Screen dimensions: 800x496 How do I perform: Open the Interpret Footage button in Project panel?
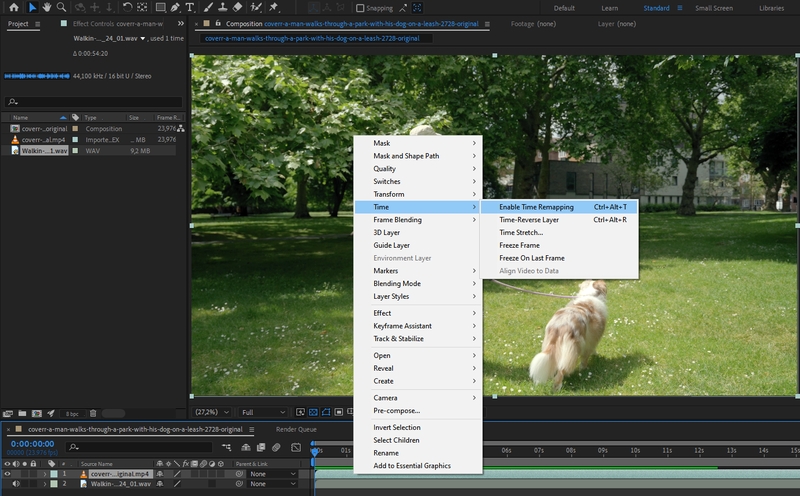click(x=8, y=413)
